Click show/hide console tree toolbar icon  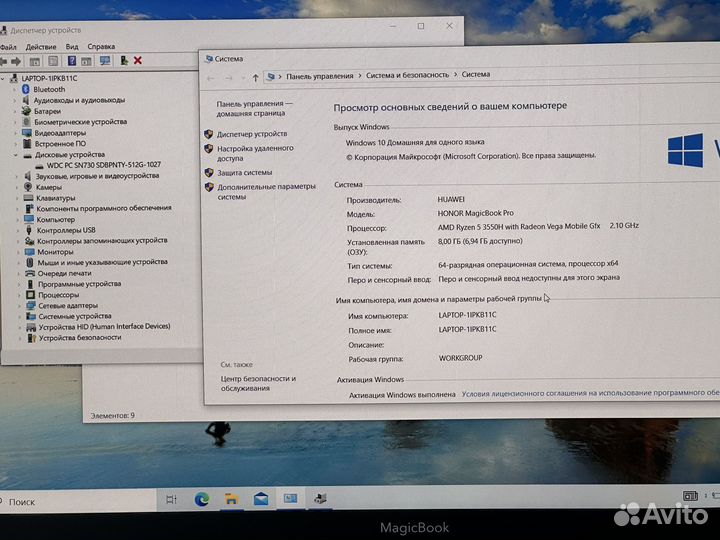click(34, 61)
